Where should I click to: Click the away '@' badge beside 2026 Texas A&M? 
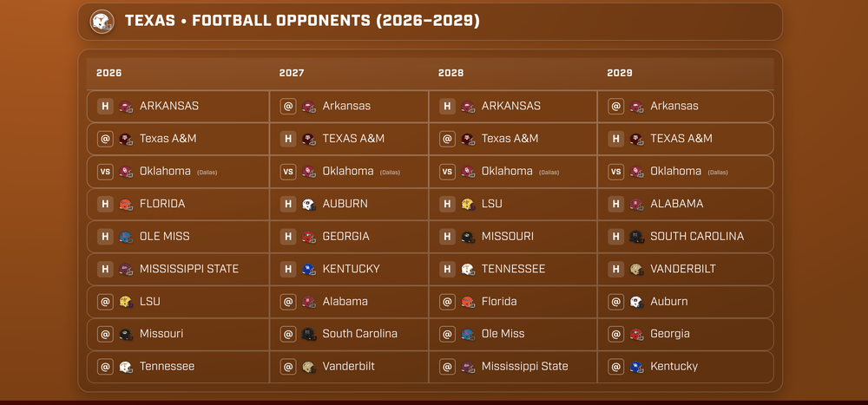pos(105,140)
